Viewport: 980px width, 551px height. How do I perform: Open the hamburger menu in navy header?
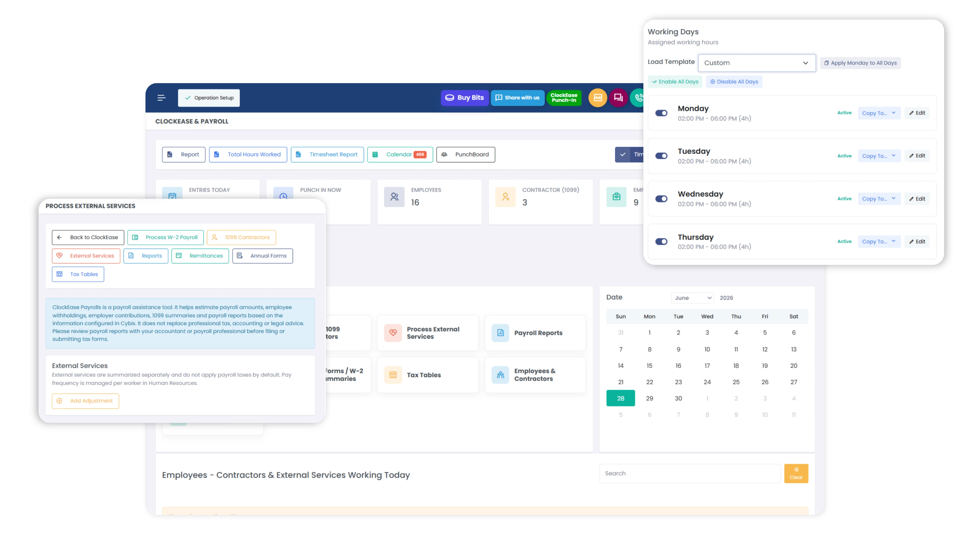coord(161,98)
